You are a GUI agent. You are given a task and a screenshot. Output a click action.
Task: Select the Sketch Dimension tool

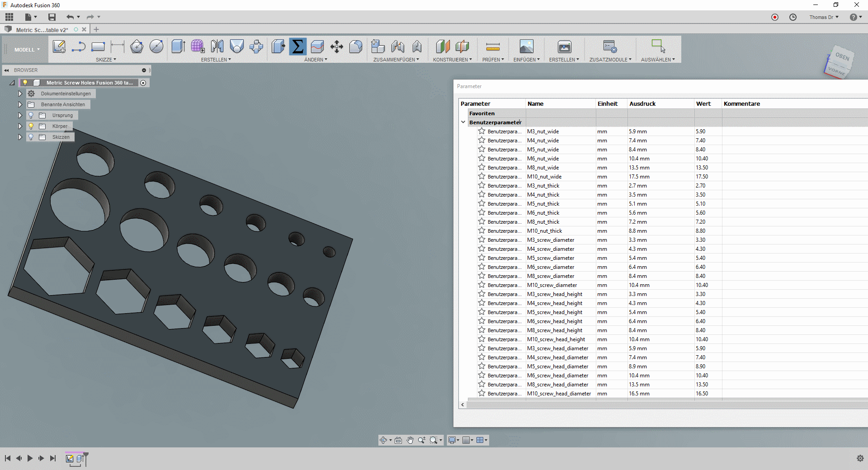[x=118, y=47]
